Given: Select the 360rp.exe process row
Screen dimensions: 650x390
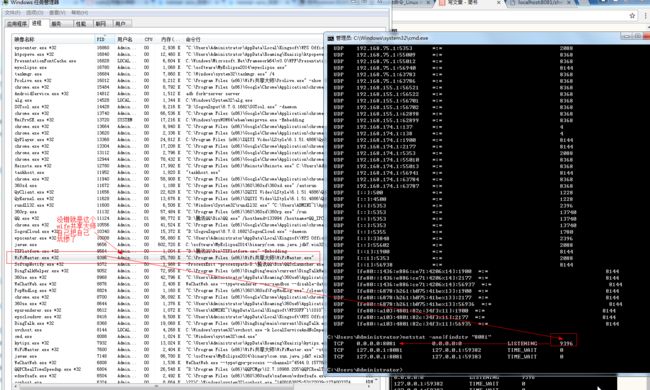Looking at the screenshot, I should 167,212.
